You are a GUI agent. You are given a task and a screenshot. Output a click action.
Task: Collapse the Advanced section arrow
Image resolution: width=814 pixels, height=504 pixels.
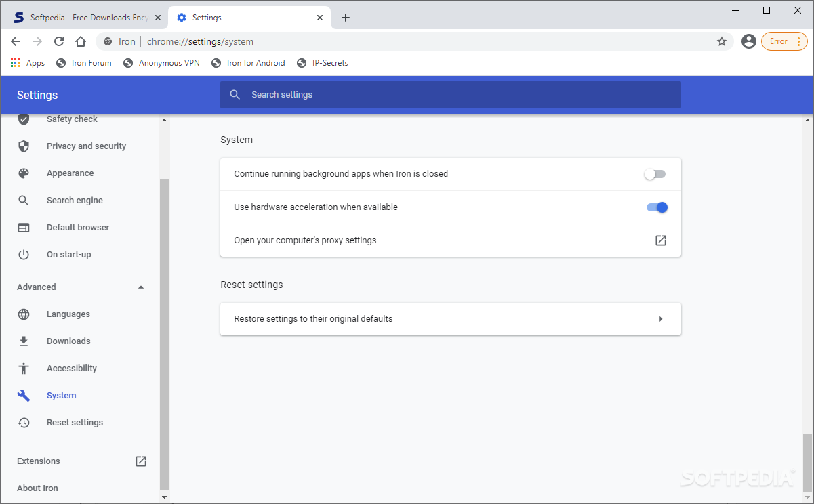click(141, 287)
